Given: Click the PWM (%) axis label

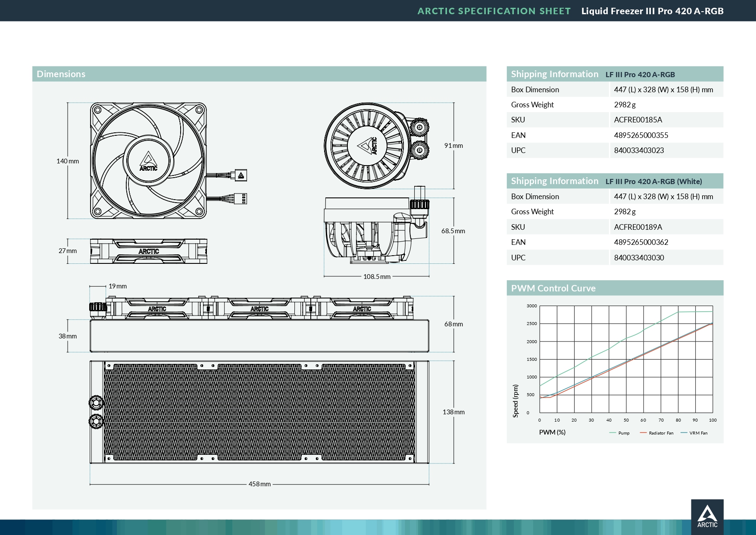Looking at the screenshot, I should [552, 432].
